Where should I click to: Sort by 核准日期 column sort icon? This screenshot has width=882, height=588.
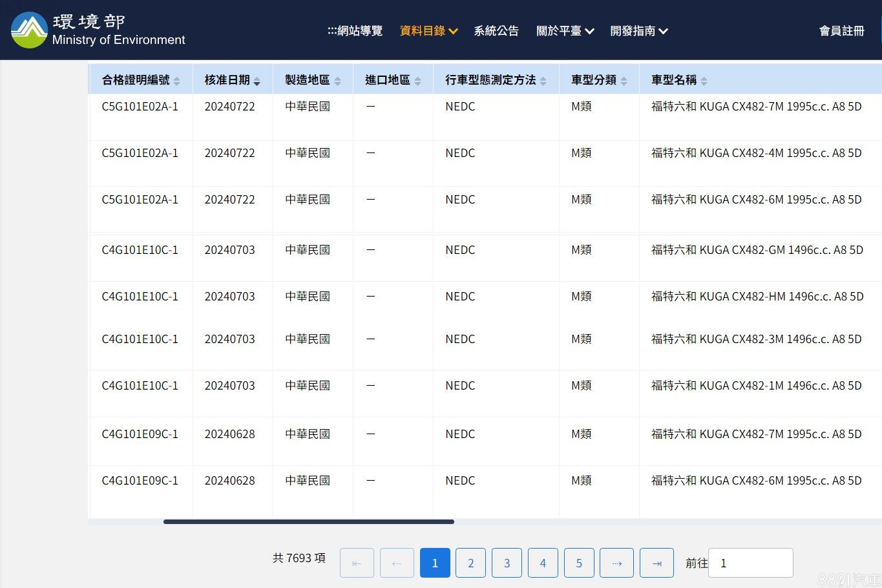[x=257, y=81]
